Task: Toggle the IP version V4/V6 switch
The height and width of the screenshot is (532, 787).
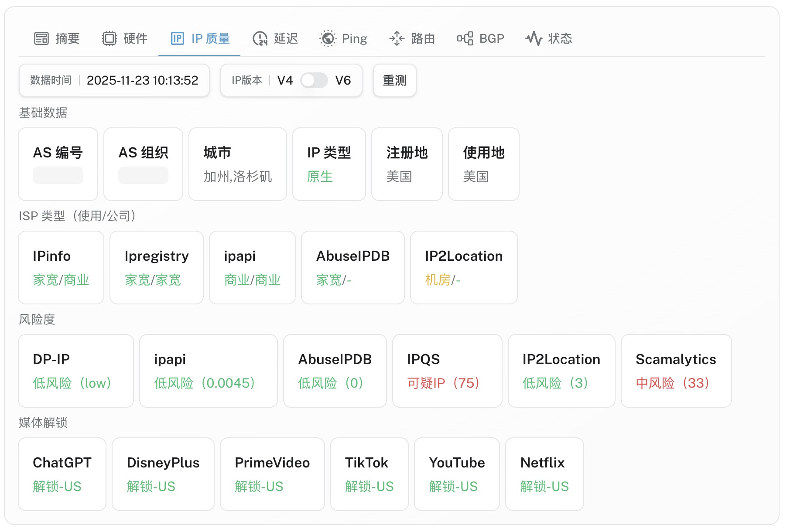Action: point(314,80)
